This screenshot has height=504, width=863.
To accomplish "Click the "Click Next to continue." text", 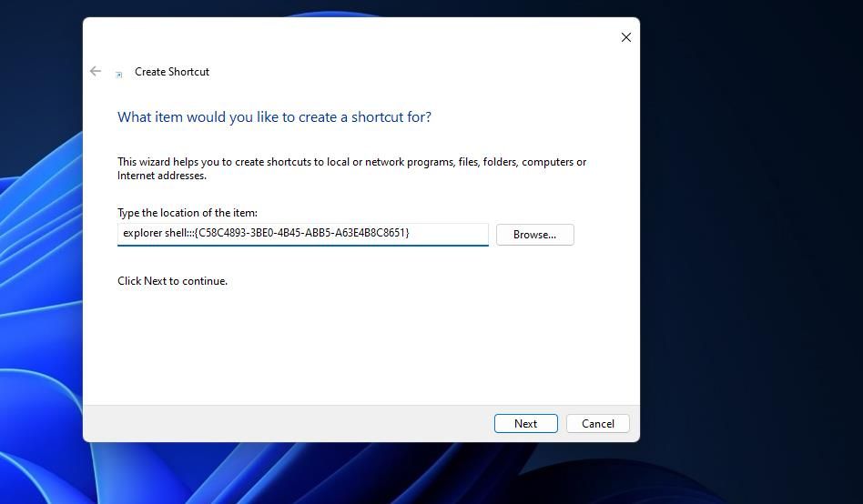I will pos(172,280).
